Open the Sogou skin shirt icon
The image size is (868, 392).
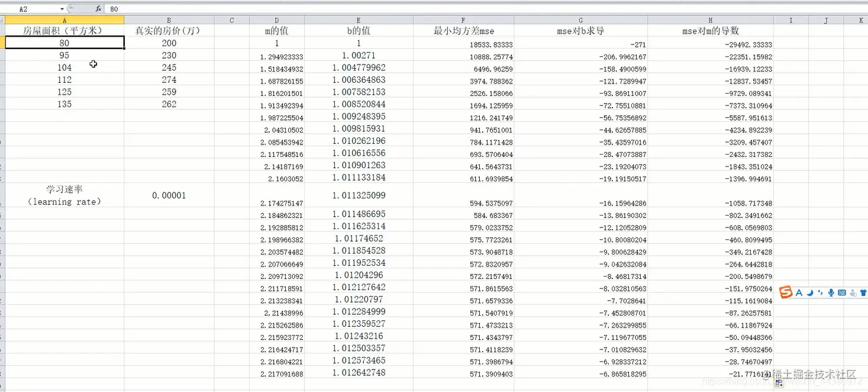point(863,293)
